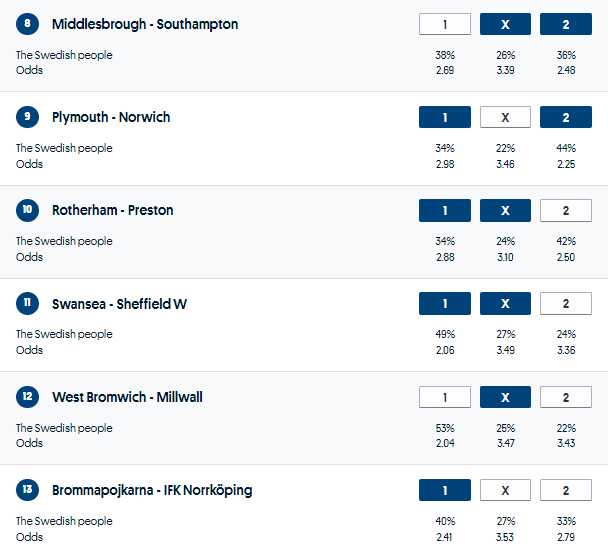Deselect home win for Brommapojkarna - IFK Norrköping
This screenshot has width=608, height=557.
click(445, 490)
